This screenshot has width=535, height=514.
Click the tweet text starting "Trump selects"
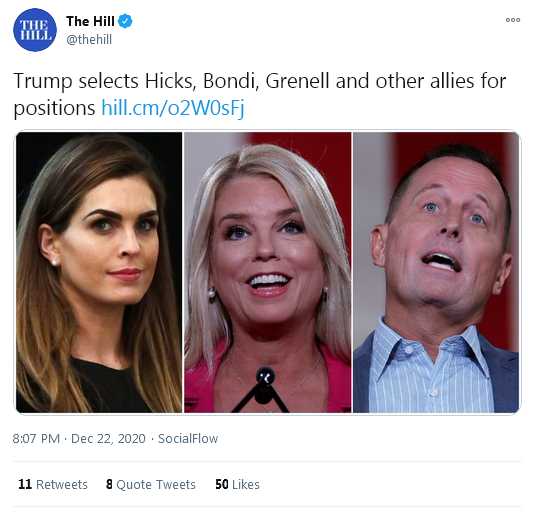pyautogui.click(x=259, y=95)
